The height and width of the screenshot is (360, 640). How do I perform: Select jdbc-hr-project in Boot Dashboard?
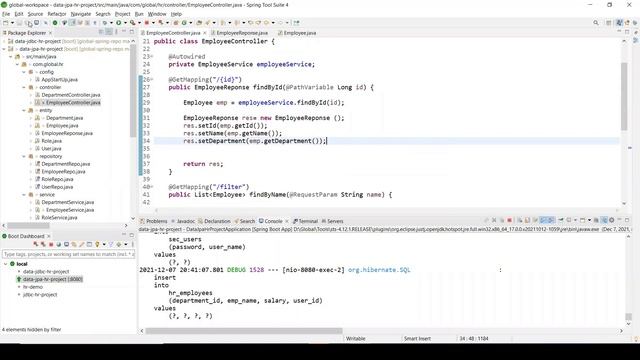40,295
